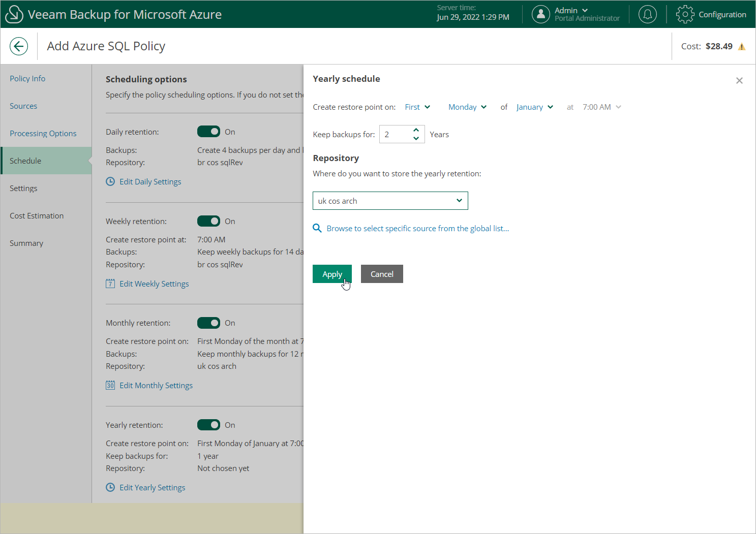
Task: Go back using the arrow button
Action: coord(19,46)
